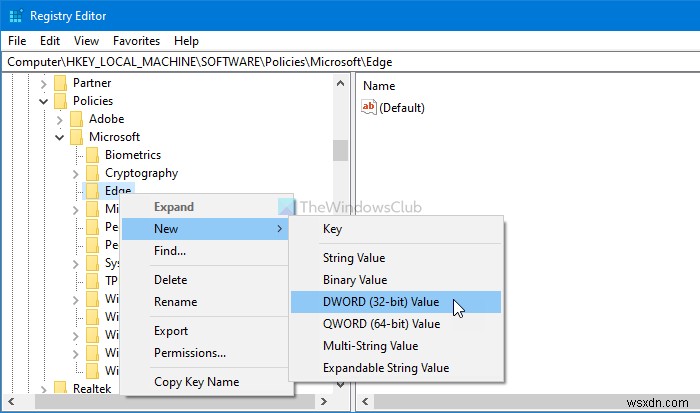This screenshot has height=413, width=700.
Task: Choose Delete in the context menu
Action: (x=207, y=280)
